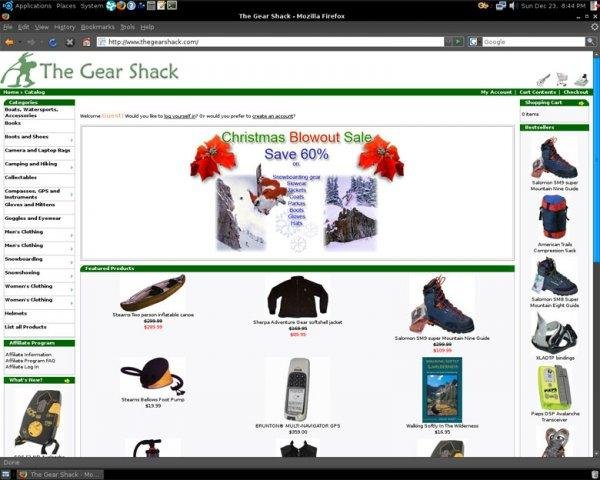Open account via the key icon
The image size is (600, 480).
(x=543, y=80)
